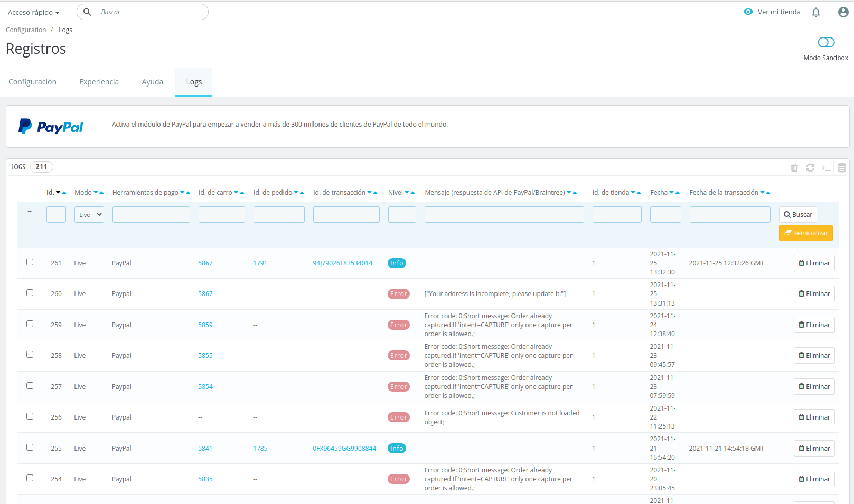Open transaction 0FX96459GG9908844 link
Image resolution: width=854 pixels, height=504 pixels.
point(344,449)
